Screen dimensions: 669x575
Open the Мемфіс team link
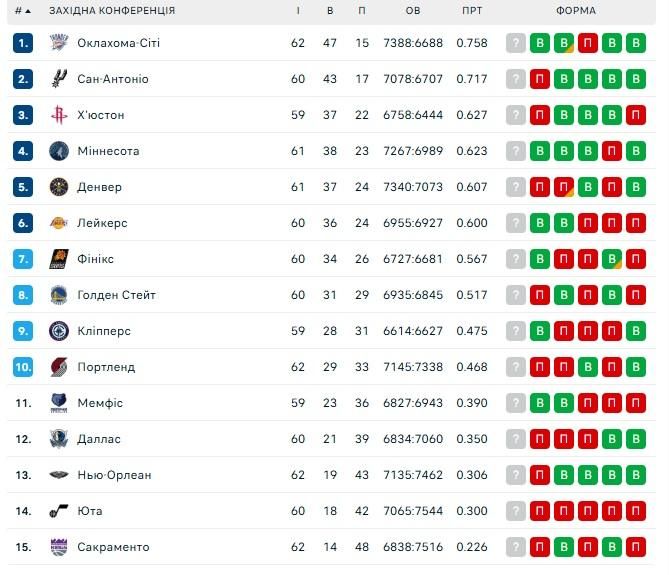(x=100, y=403)
